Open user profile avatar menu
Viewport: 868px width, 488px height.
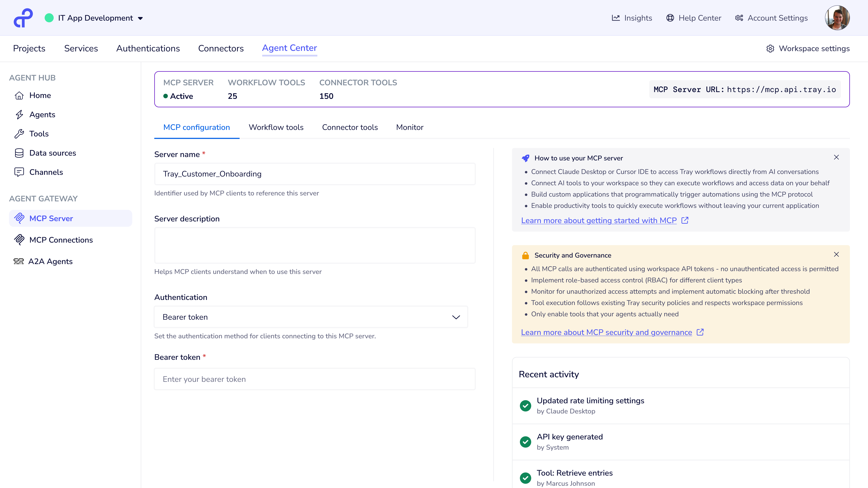point(837,18)
